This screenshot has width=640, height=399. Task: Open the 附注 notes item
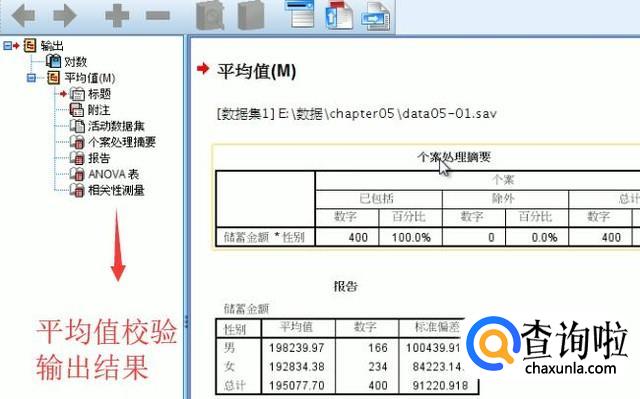99,110
